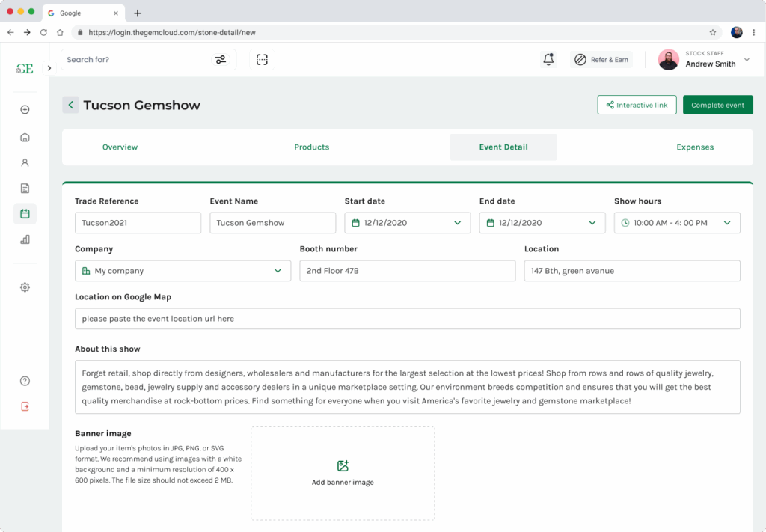
Task: Click the plus add icon in sidebar
Action: [25, 110]
